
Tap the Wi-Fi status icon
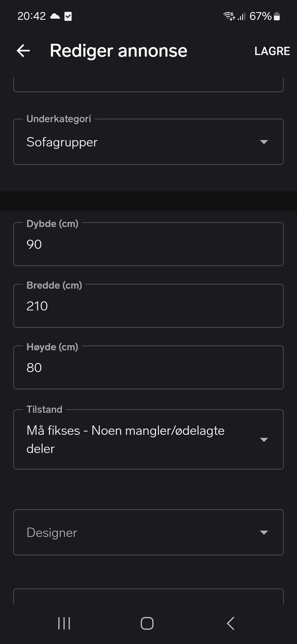(x=229, y=16)
